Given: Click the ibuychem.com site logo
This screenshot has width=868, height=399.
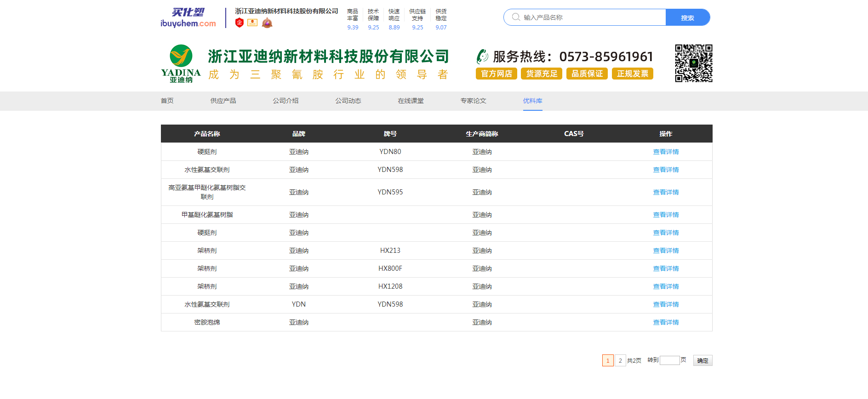Looking at the screenshot, I should [188, 18].
